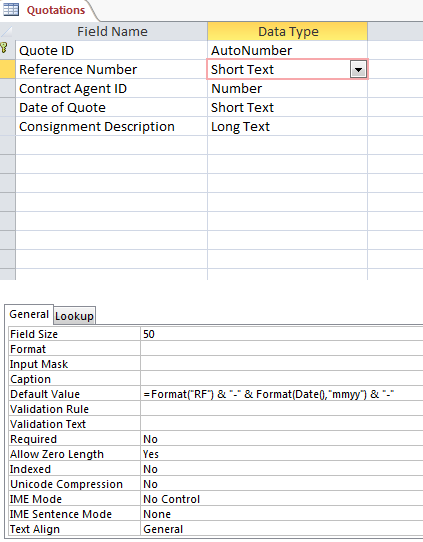Image resolution: width=423 pixels, height=542 pixels.
Task: Click the select-all corner in the grid header
Action: pos(8,31)
